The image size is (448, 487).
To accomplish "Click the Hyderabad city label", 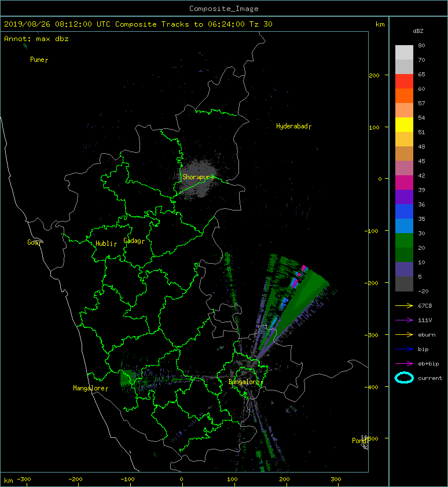I will pyautogui.click(x=293, y=126).
